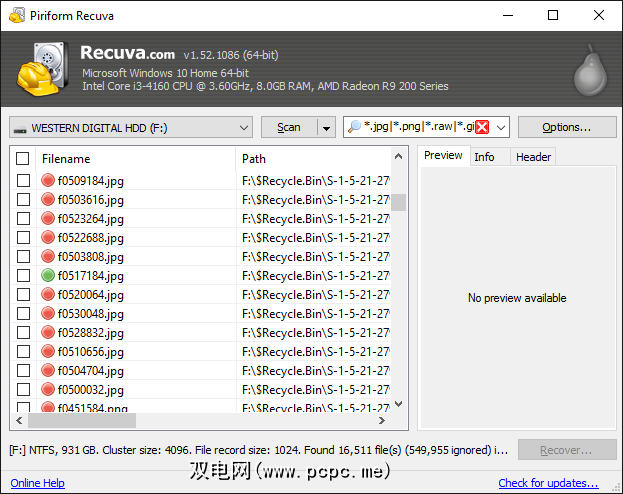This screenshot has width=623, height=494.
Task: Click the vertical scrollbar thumb in file list
Action: tap(399, 202)
